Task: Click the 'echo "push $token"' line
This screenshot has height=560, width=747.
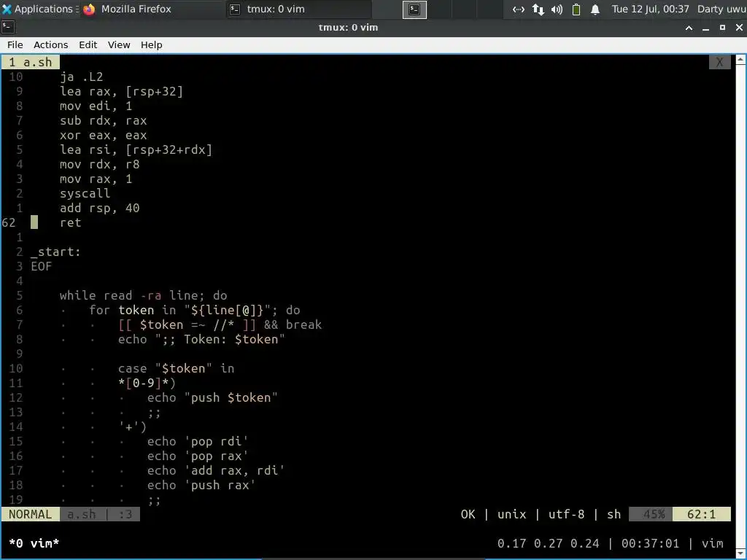Action: tap(212, 397)
